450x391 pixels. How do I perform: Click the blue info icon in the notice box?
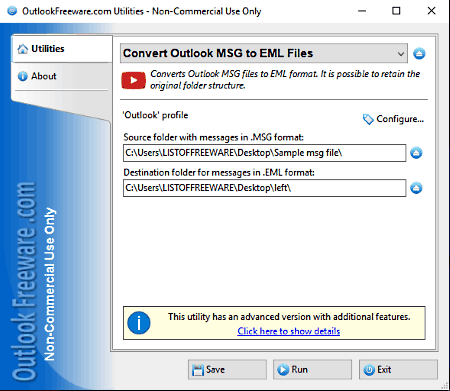click(139, 323)
